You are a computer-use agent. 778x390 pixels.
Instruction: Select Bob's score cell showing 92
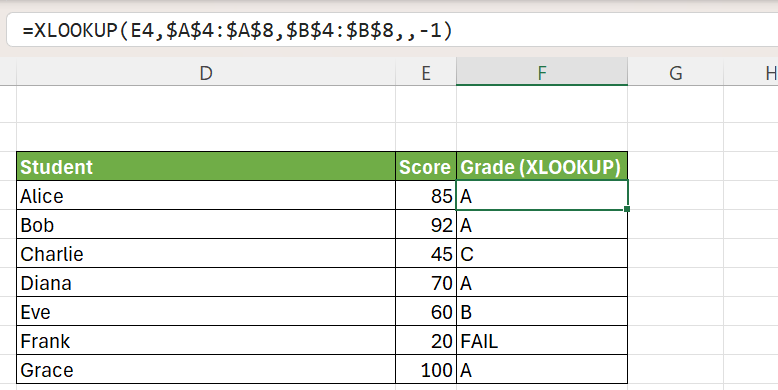[x=426, y=224]
